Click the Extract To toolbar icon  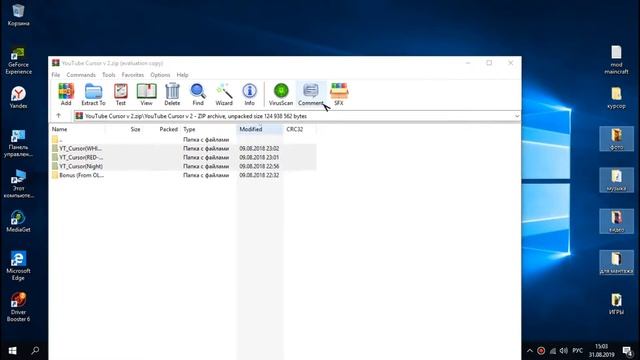[x=93, y=94]
